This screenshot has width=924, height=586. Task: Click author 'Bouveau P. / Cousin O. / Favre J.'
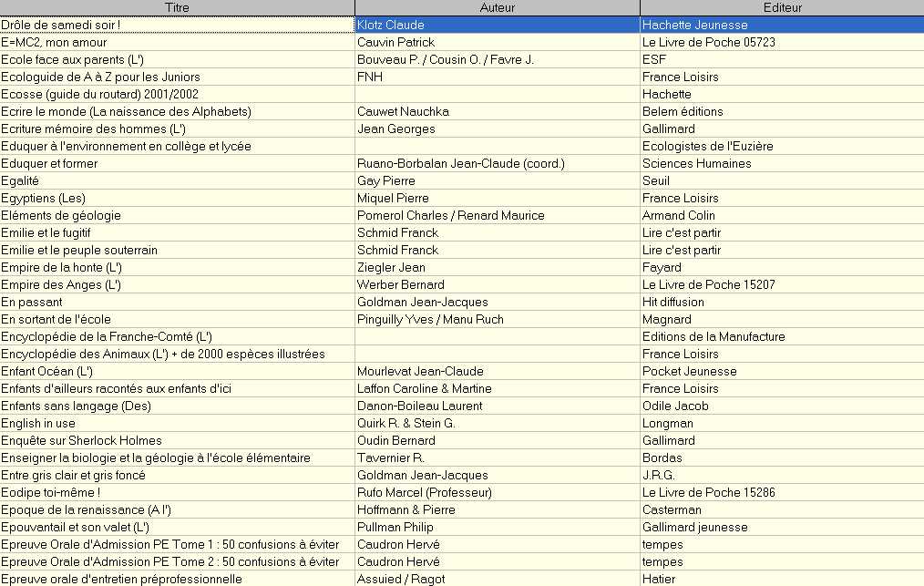[x=446, y=59]
